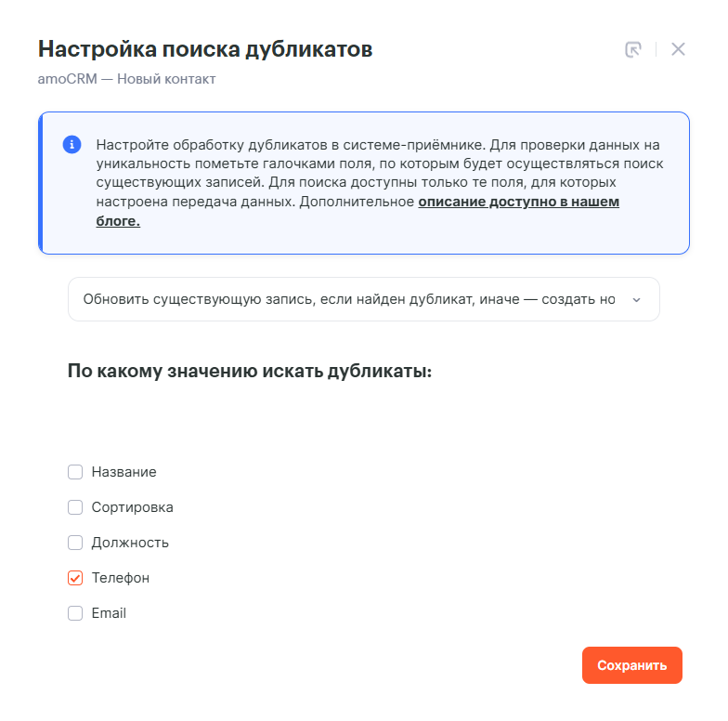Click the blue info icon in banner
Image resolution: width=728 pixels, height=721 pixels.
(71, 145)
